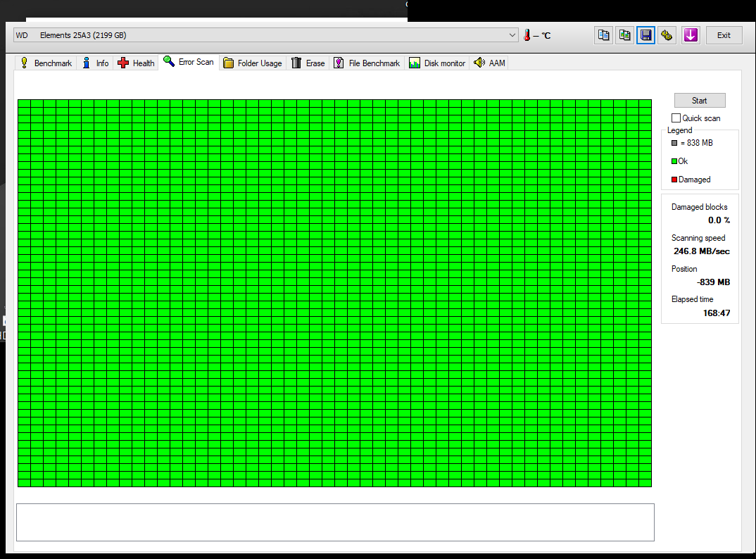Viewport: 756px width, 559px height.
Task: Click the copy screenshot to clipboard icon
Action: tap(624, 35)
